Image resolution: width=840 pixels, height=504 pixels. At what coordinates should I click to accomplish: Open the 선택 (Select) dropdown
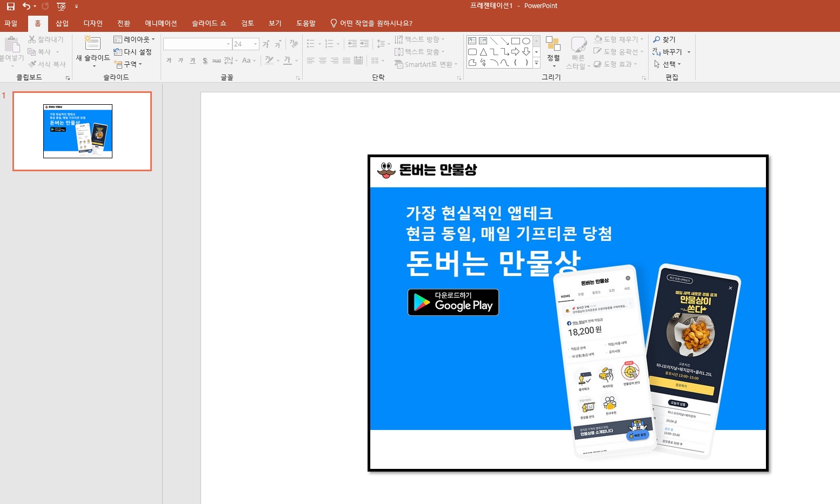tap(668, 64)
